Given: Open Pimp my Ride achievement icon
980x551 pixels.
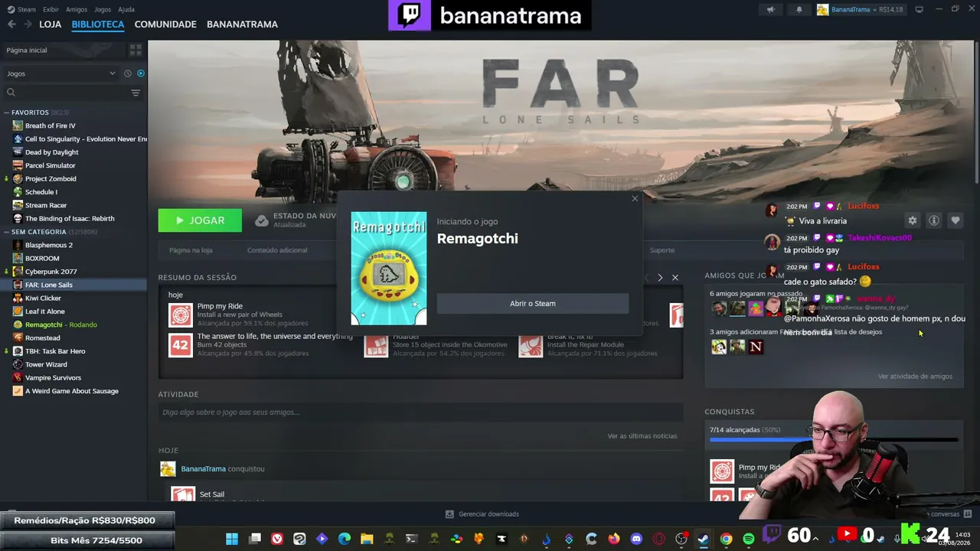Looking at the screenshot, I should (x=181, y=315).
